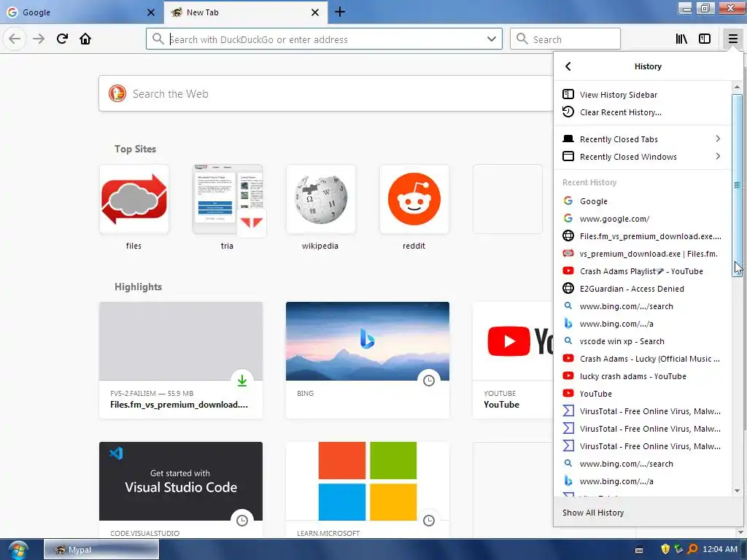Select View History Sidebar
747x560 pixels.
tap(642, 95)
